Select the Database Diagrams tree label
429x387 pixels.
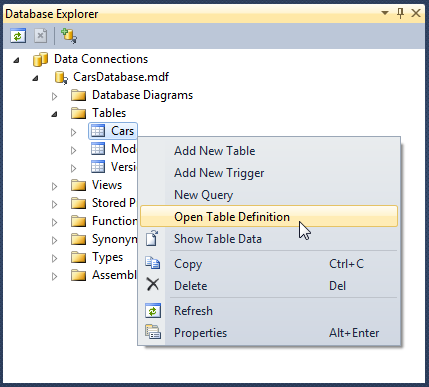click(142, 95)
